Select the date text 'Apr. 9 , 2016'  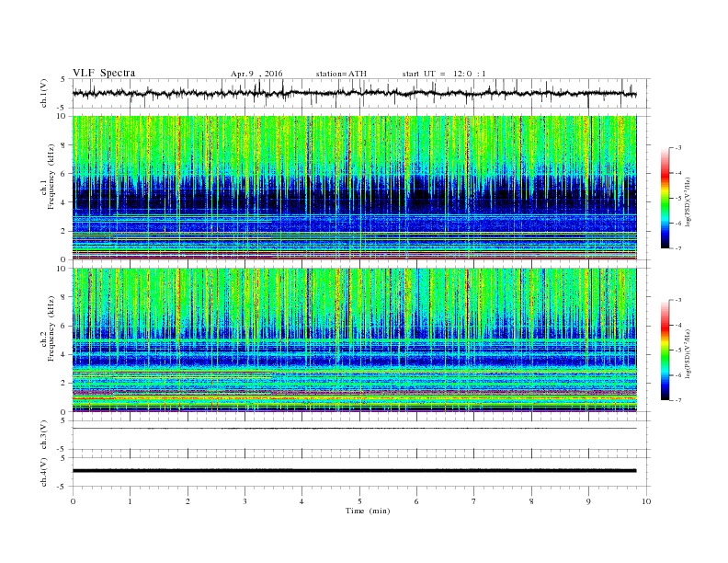click(256, 74)
